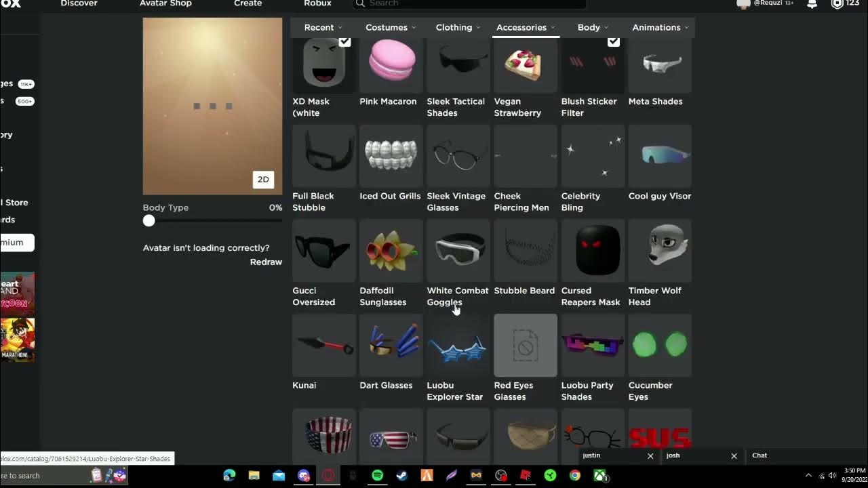The image size is (868, 488).
Task: Equip the Cheek Piercing Men icon
Action: coord(525,156)
